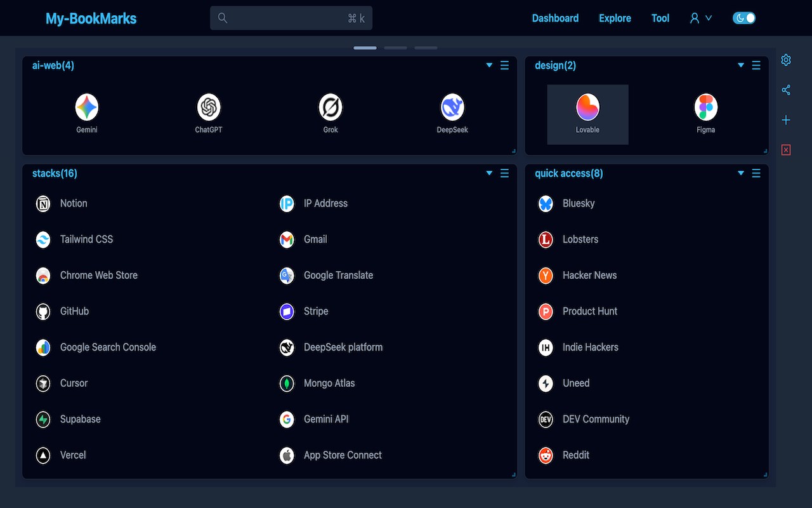Click the Mongo Atlas leaf icon
The height and width of the screenshot is (508, 812).
point(287,384)
